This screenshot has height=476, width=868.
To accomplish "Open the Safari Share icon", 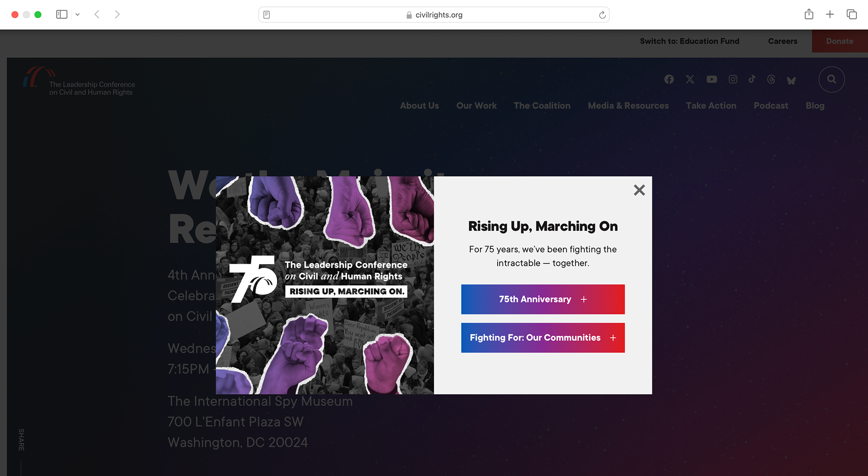I will (809, 14).
